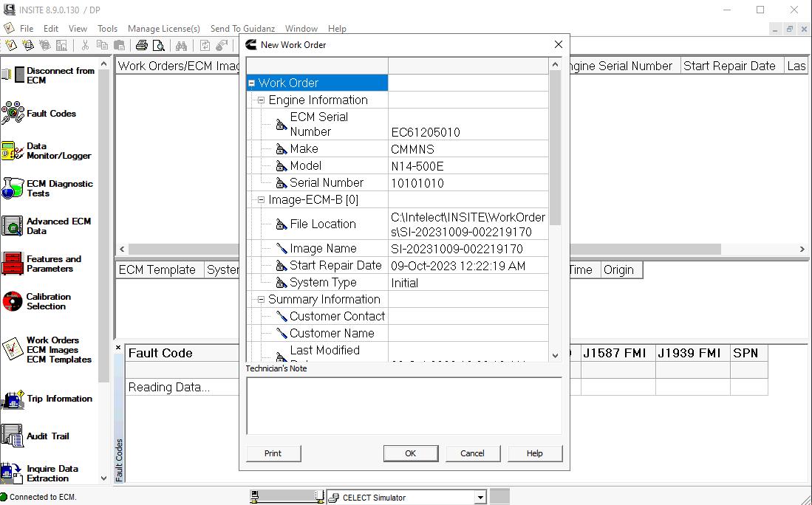Click the SPN column header
The height and width of the screenshot is (505, 812).
click(x=748, y=353)
